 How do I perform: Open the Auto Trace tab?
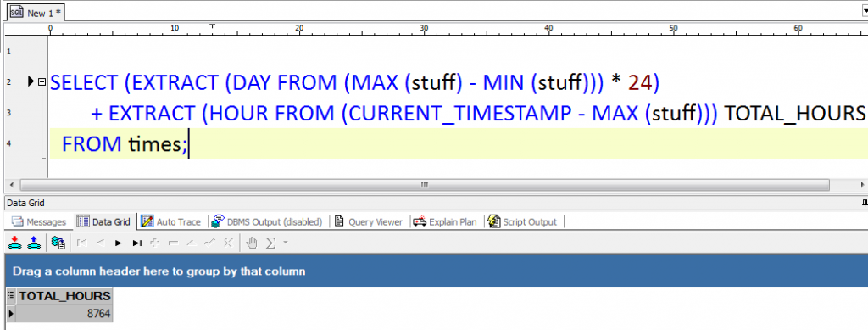(x=171, y=222)
